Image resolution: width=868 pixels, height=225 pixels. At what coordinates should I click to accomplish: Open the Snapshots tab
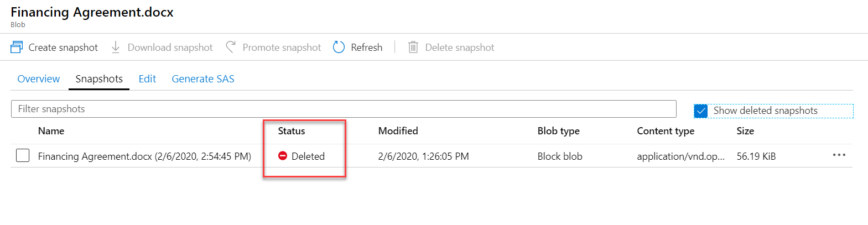point(99,79)
